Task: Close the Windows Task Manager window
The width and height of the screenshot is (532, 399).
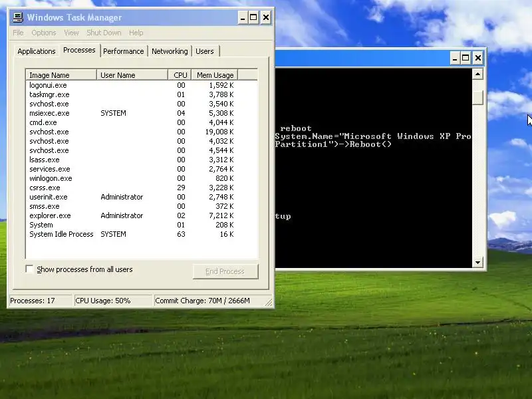Action: [266, 18]
